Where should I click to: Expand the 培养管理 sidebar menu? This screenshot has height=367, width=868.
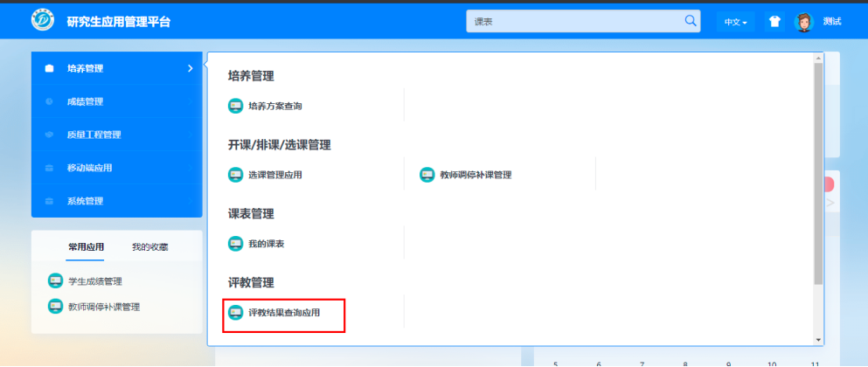pyautogui.click(x=116, y=68)
